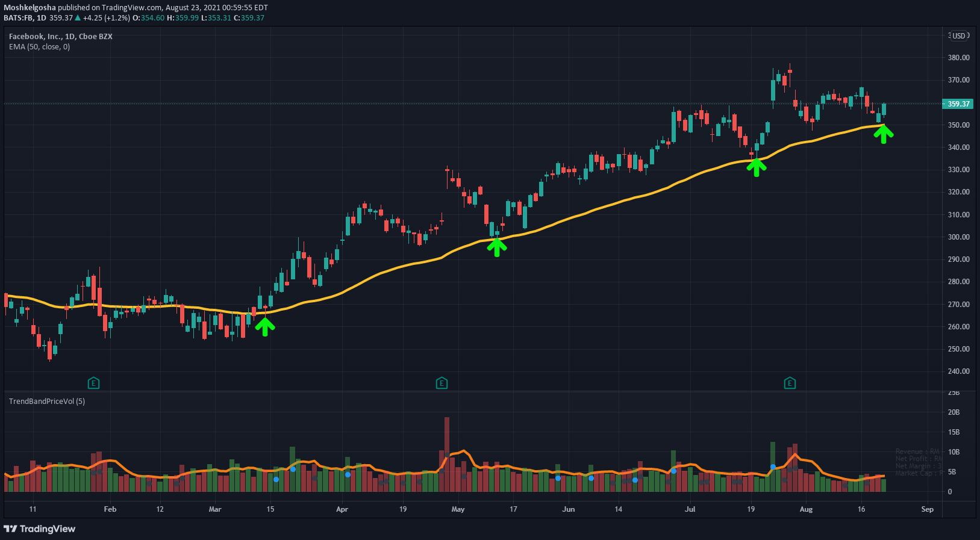Select the Mar date label on the time axis
Image resolution: width=980 pixels, height=540 pixels.
pyautogui.click(x=215, y=509)
